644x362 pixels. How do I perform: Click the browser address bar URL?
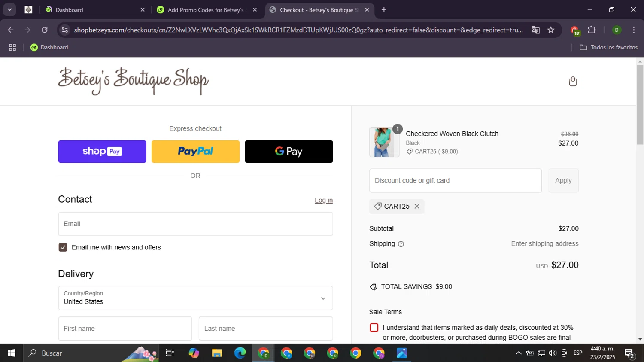pyautogui.click(x=298, y=30)
